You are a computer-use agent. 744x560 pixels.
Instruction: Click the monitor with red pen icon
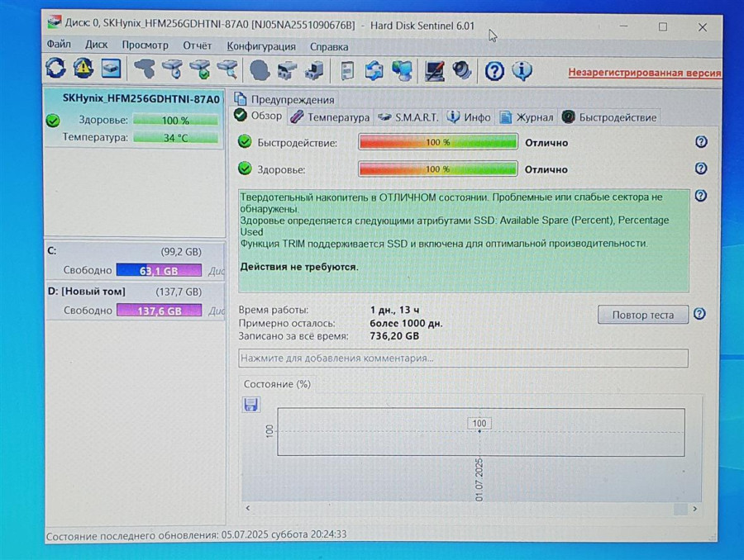click(x=434, y=71)
